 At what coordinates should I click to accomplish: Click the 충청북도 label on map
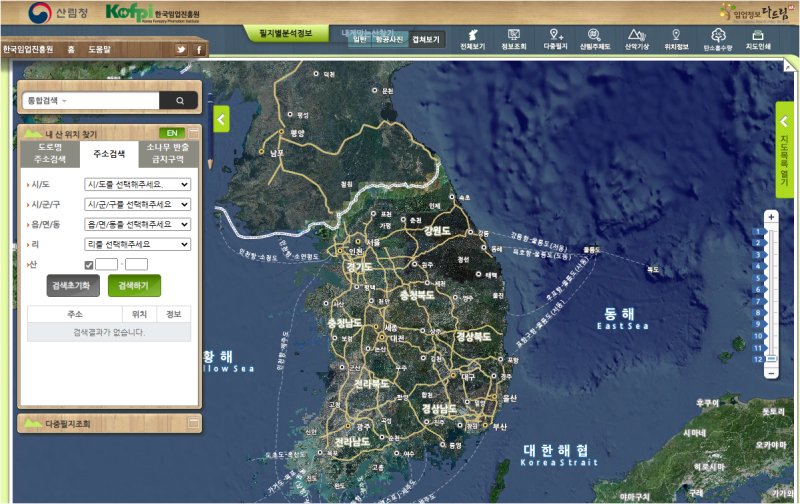point(417,295)
